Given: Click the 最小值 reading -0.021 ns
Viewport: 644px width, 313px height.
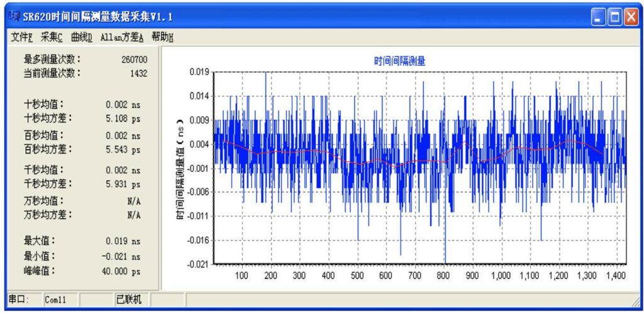Looking at the screenshot, I should (121, 257).
